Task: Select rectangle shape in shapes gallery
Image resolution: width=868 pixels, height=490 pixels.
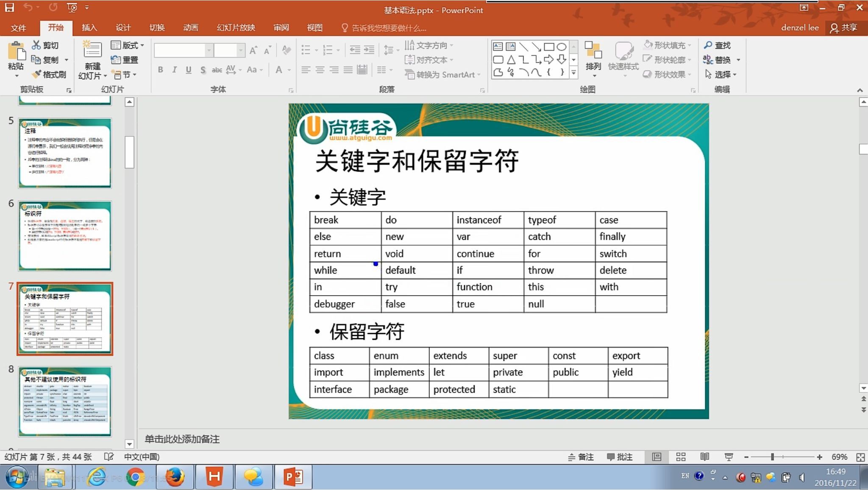Action: click(549, 47)
